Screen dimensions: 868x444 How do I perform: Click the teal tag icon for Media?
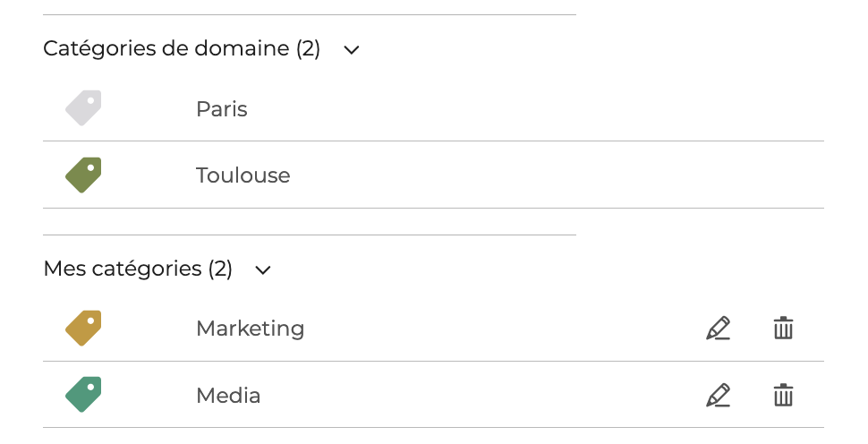(x=83, y=395)
